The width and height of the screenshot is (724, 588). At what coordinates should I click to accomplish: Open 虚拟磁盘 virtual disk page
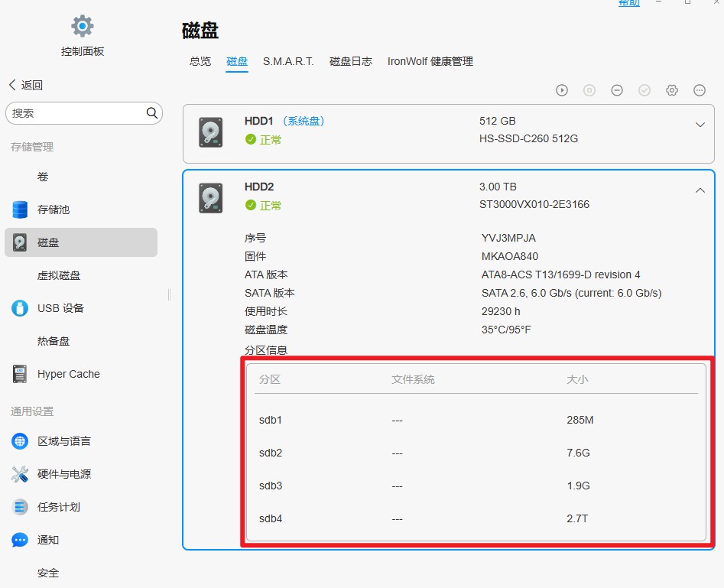click(59, 275)
